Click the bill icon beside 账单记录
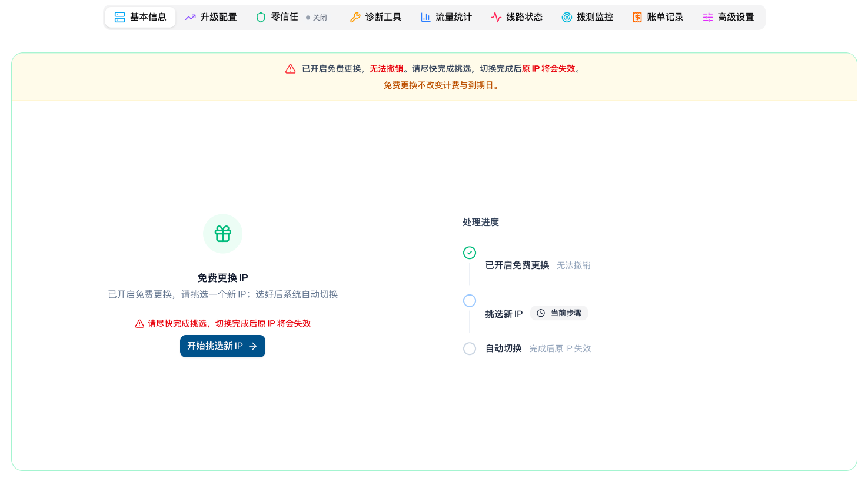This screenshot has height=478, width=868. click(637, 17)
